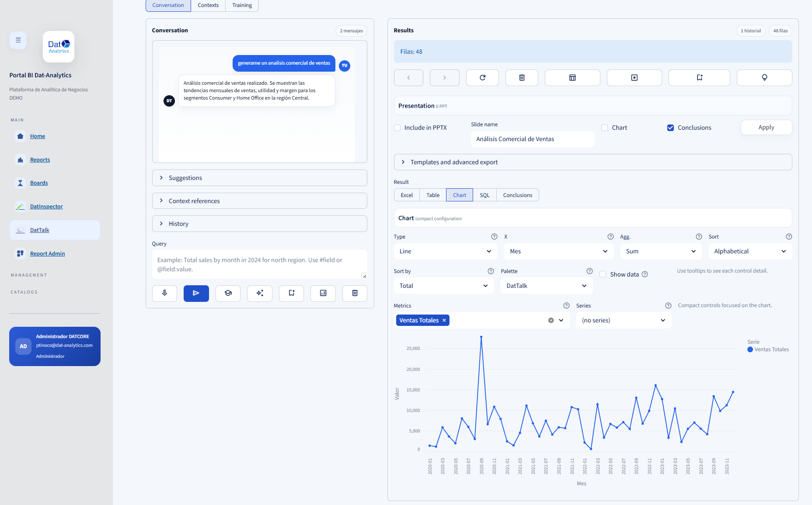Click the 48 filas badge
The image size is (812, 505).
[780, 31]
